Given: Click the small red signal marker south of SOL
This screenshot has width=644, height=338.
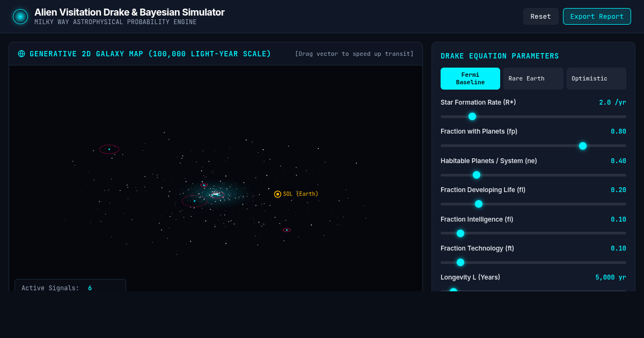Looking at the screenshot, I should tap(287, 230).
